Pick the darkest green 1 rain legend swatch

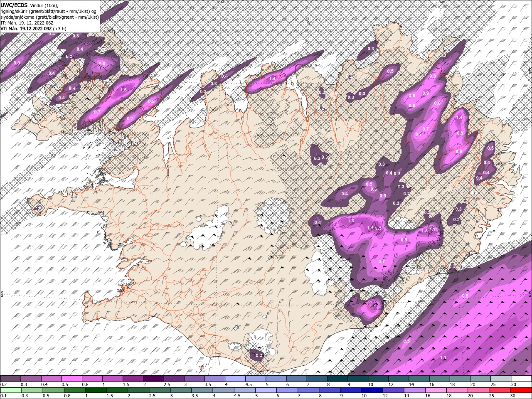96,390
